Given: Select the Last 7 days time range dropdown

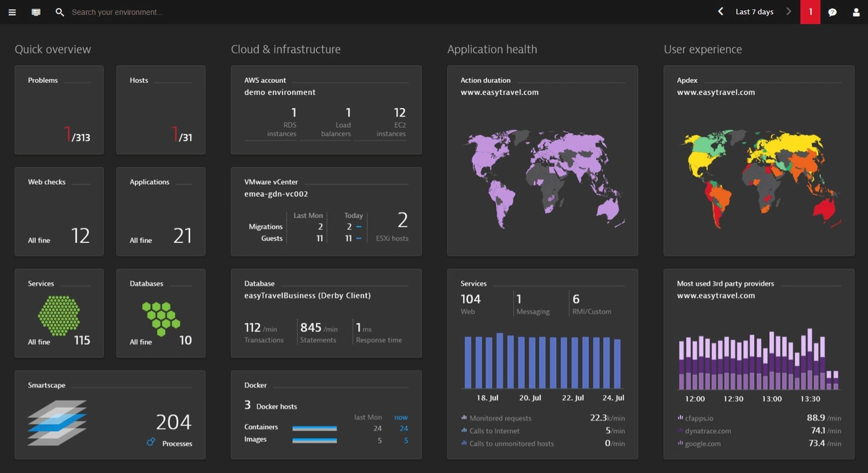Looking at the screenshot, I should tap(755, 12).
